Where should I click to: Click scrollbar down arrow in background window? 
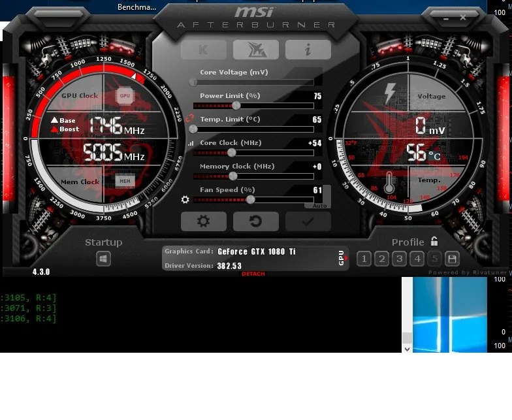[407, 349]
